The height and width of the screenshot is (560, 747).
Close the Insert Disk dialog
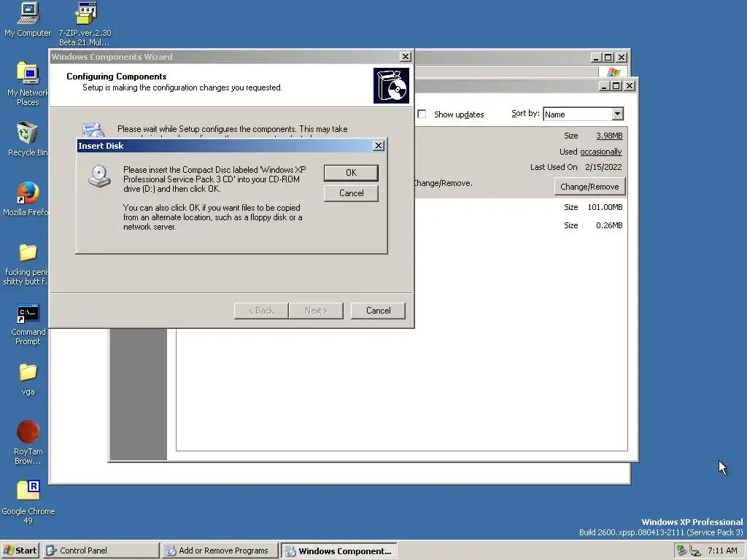point(379,146)
